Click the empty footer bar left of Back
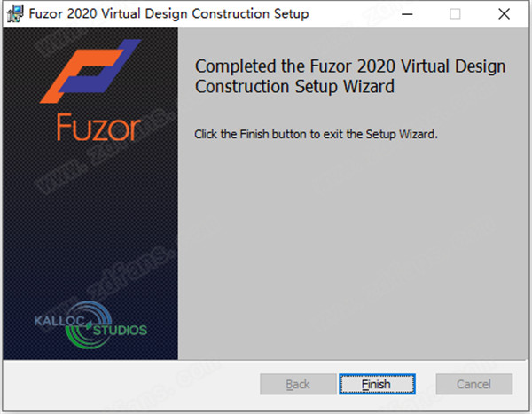This screenshot has height=414, width=532. [x=131, y=384]
